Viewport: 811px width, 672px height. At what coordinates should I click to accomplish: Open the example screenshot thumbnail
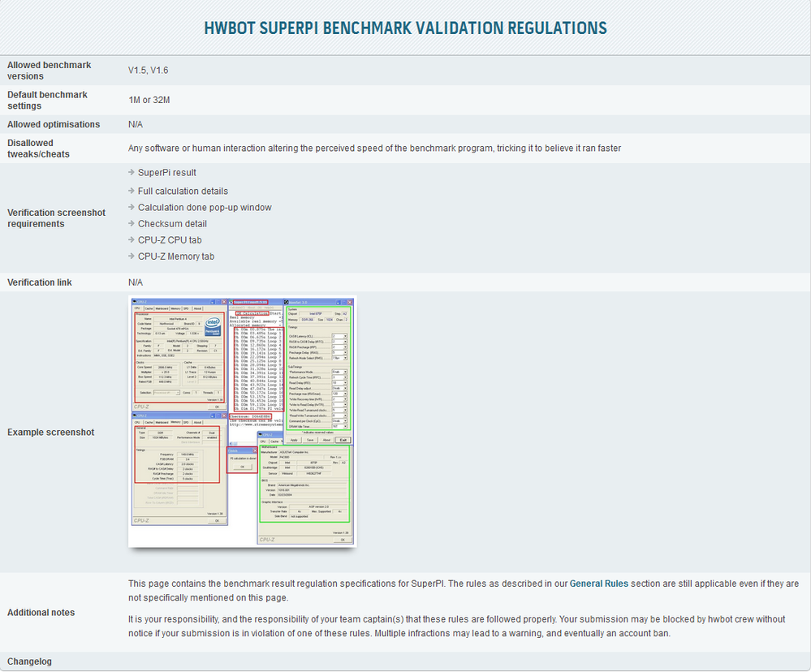(243, 421)
